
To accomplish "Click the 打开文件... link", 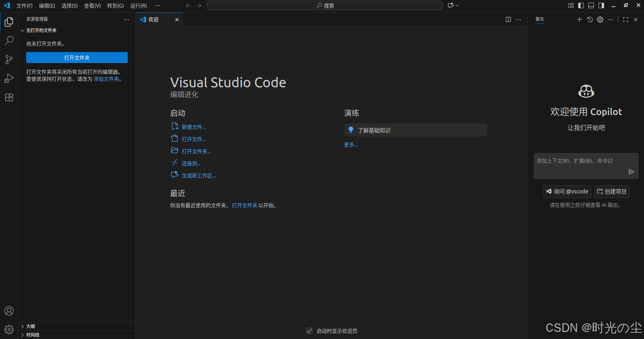I will (194, 139).
